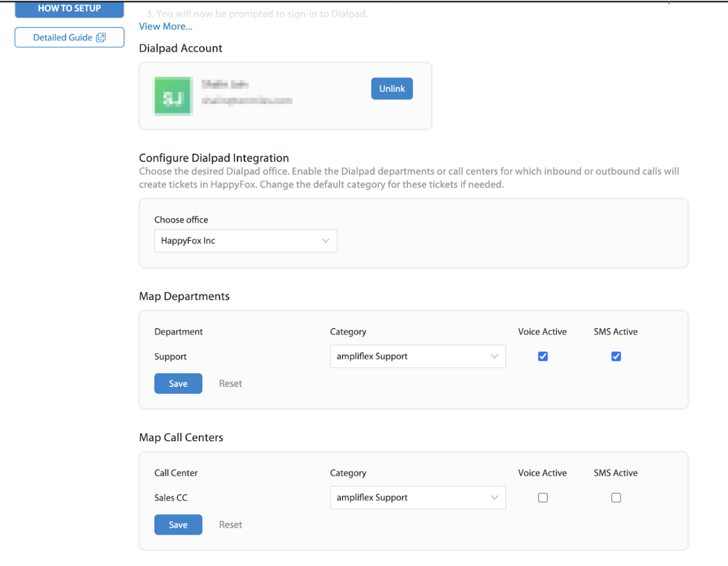Open Sales CC Category dropdown
This screenshot has width=728, height=566.
tap(418, 498)
